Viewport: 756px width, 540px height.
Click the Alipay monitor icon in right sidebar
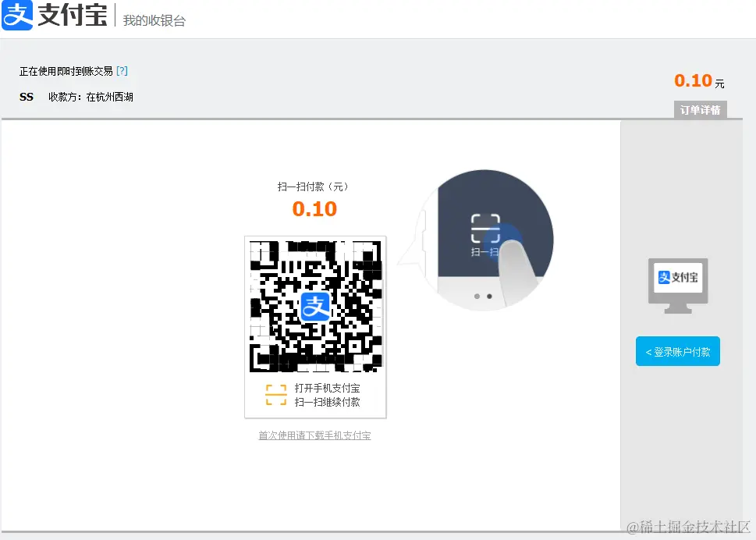click(x=678, y=286)
